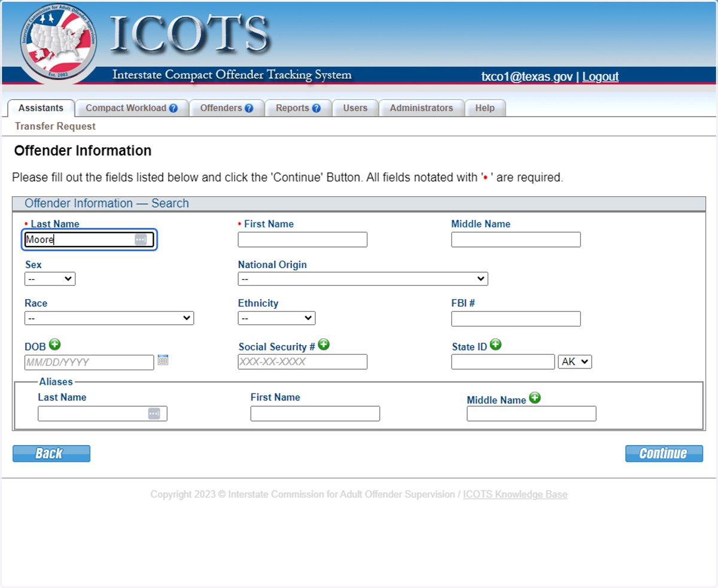Switch to the Users tab
The height and width of the screenshot is (588, 718).
point(355,108)
